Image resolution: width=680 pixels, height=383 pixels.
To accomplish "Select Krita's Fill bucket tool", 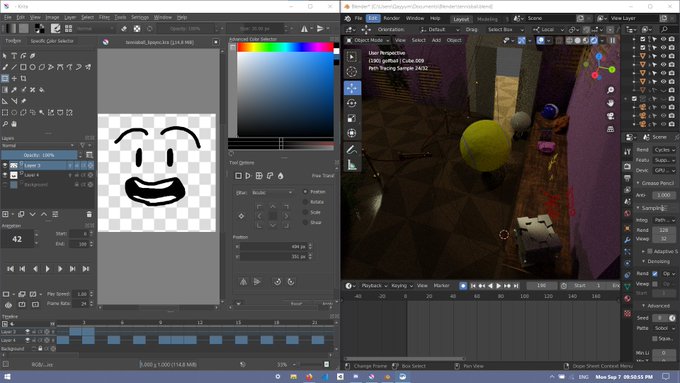I will click(42, 90).
